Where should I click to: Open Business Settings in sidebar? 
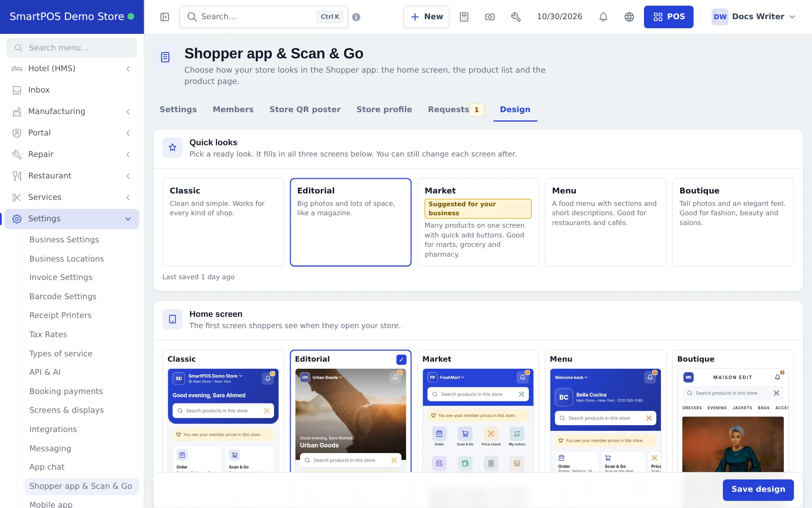point(64,240)
